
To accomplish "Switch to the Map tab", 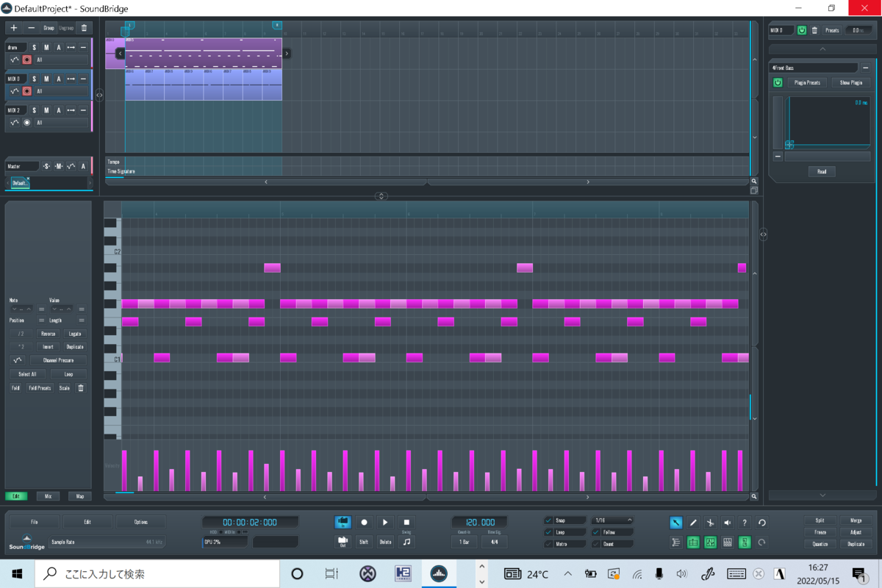I will click(x=79, y=496).
